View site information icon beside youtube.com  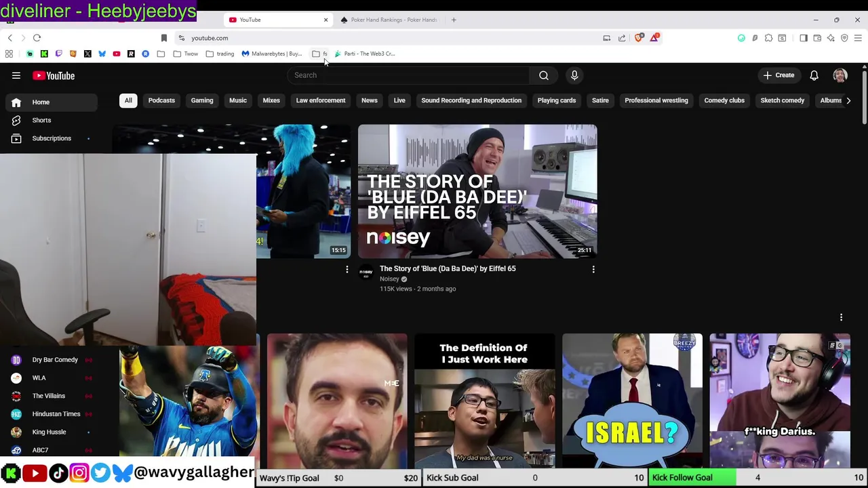pos(181,38)
